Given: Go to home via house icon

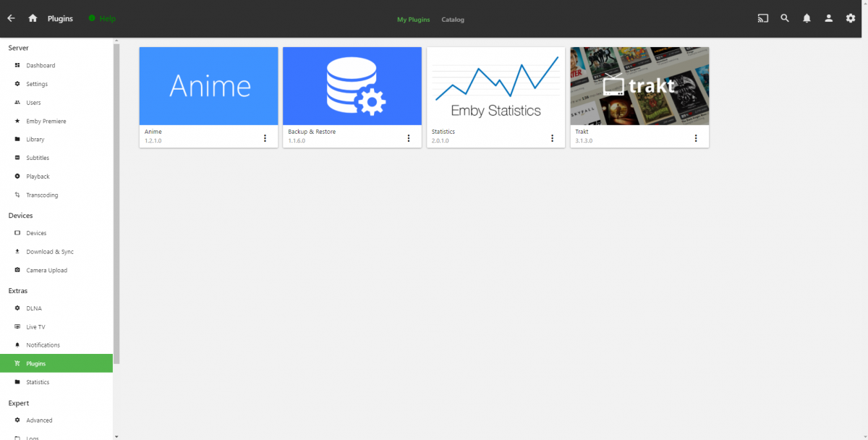Looking at the screenshot, I should (x=33, y=19).
